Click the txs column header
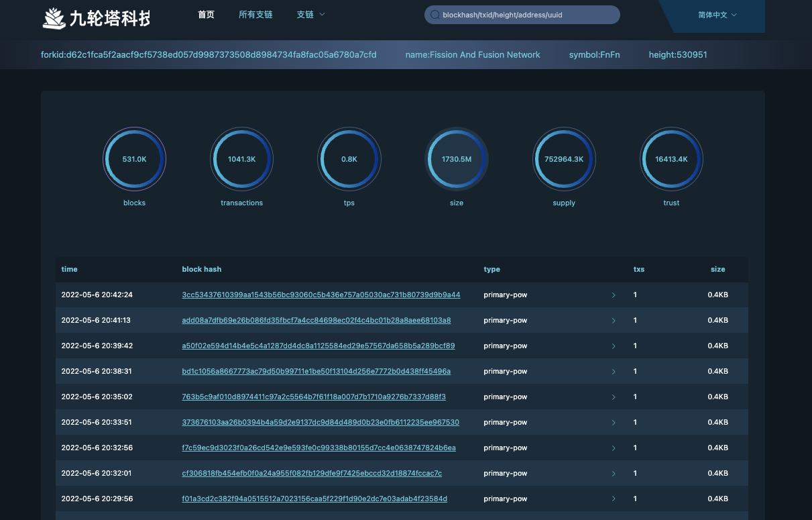Screen dimensions: 812x520 (x=639, y=269)
